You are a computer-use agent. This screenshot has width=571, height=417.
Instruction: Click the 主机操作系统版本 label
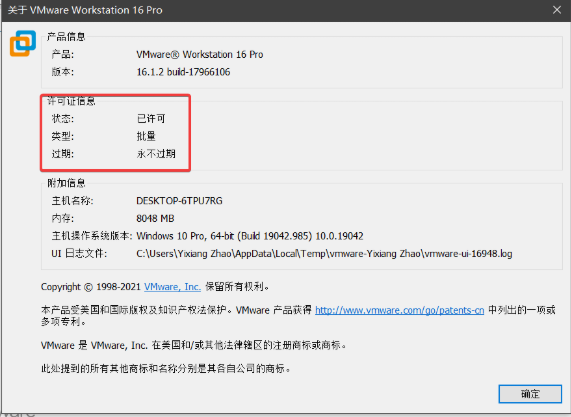[91, 236]
